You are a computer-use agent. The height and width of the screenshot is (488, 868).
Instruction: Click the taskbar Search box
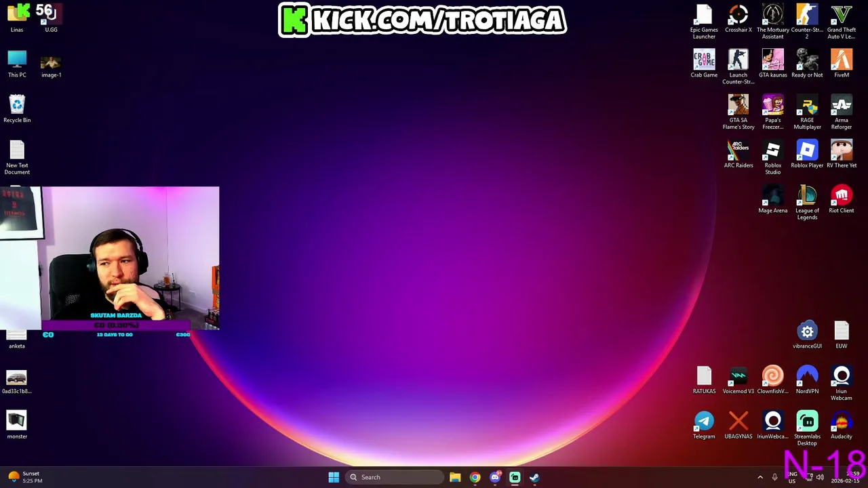(x=395, y=477)
